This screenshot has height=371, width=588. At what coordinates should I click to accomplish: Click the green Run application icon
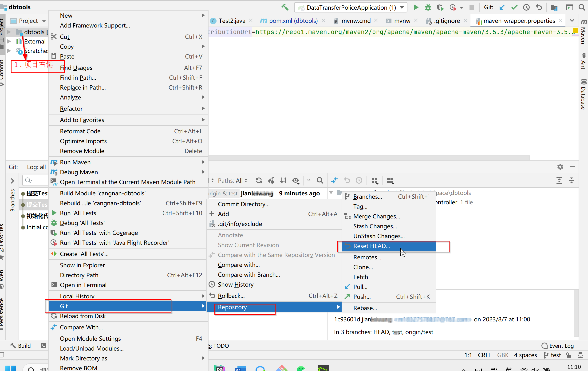[416, 7]
